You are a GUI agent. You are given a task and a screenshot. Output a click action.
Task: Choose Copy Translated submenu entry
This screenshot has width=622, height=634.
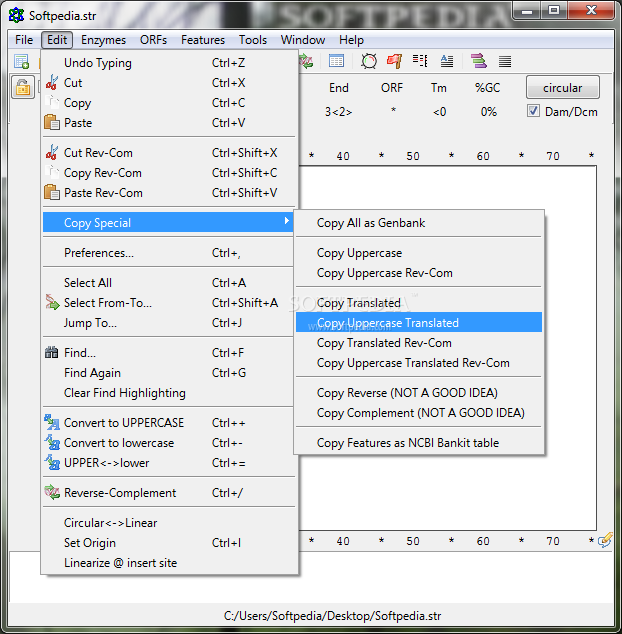coord(419,303)
